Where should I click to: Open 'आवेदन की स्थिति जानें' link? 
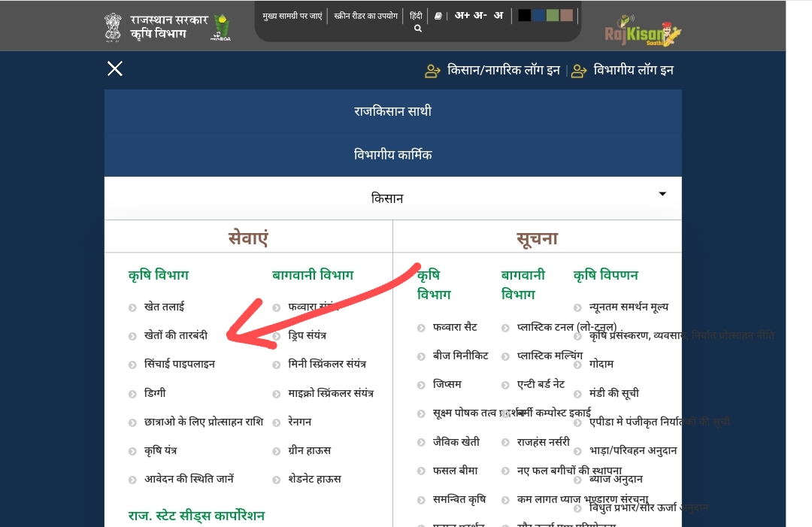click(189, 480)
